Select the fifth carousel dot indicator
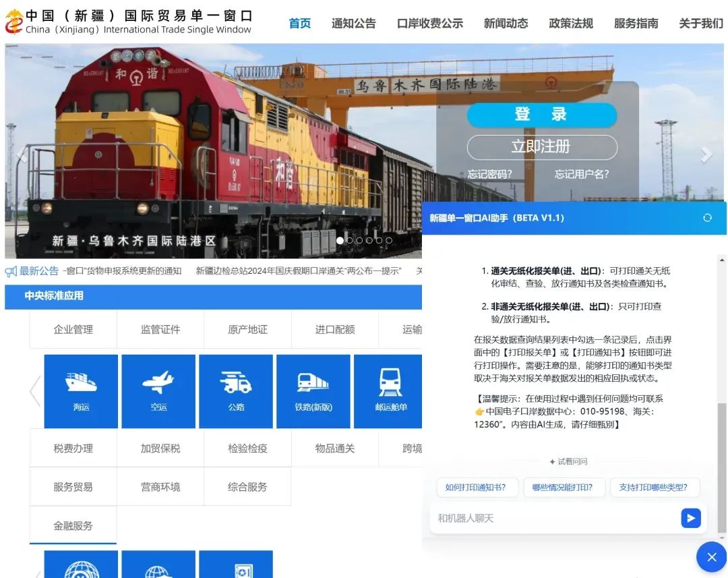The image size is (728, 578). coord(379,240)
